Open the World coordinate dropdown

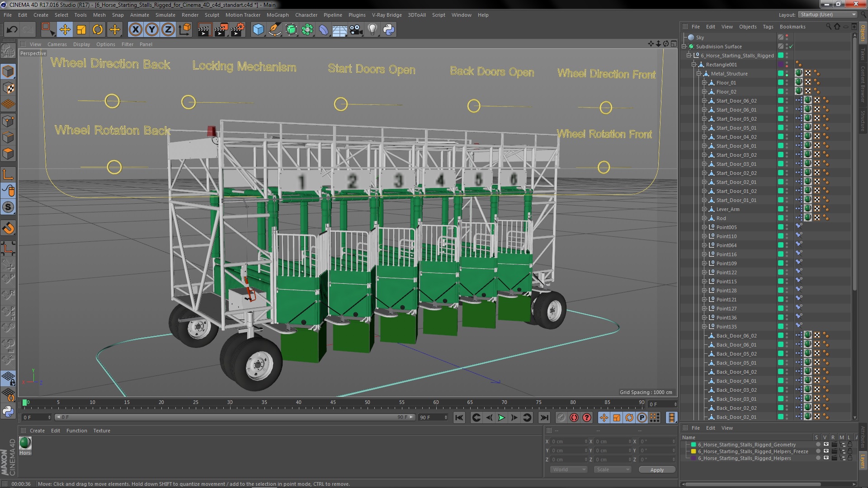(568, 469)
